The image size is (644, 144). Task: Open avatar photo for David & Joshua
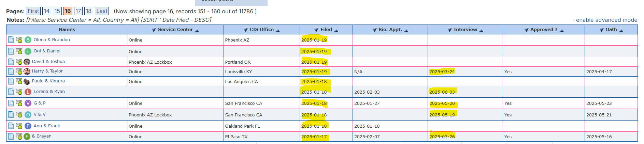[x=27, y=62]
